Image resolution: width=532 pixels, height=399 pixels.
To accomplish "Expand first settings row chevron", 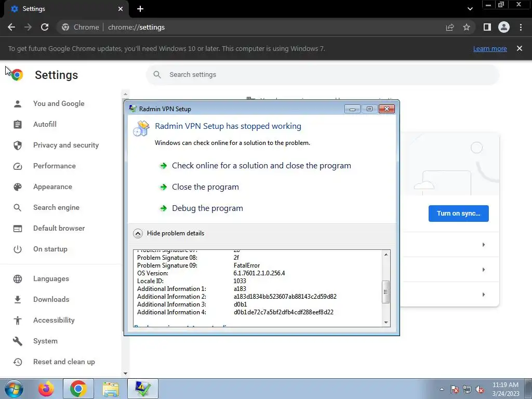I will [484, 245].
